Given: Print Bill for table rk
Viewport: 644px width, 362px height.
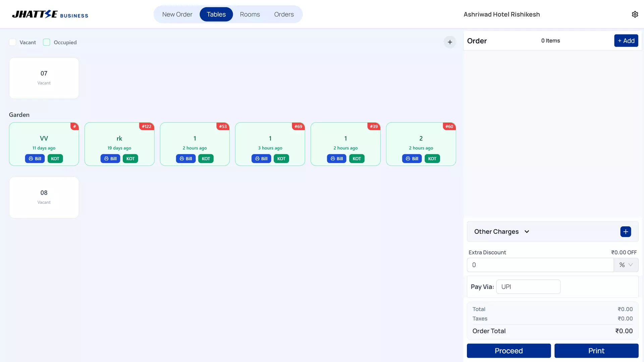Looking at the screenshot, I should (110, 159).
